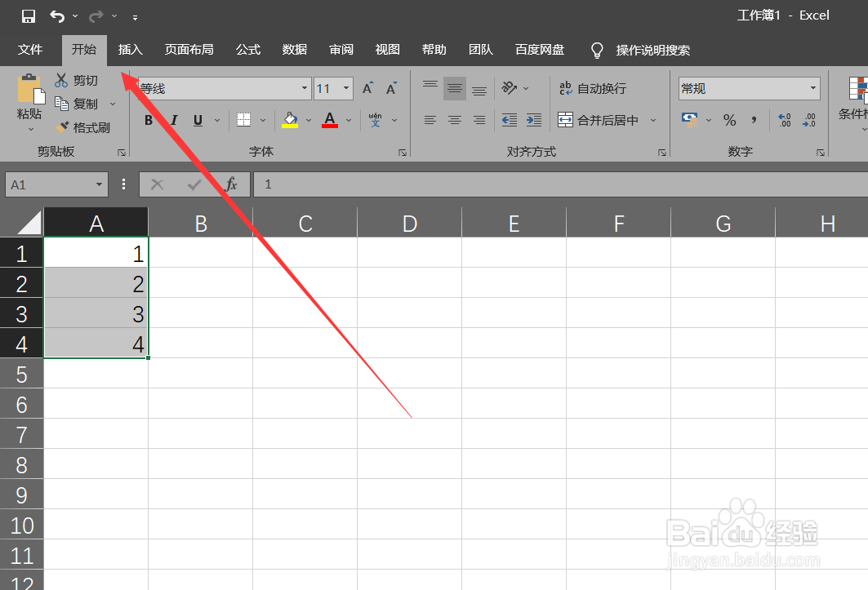Click the 剪切 cut button

tap(77, 81)
